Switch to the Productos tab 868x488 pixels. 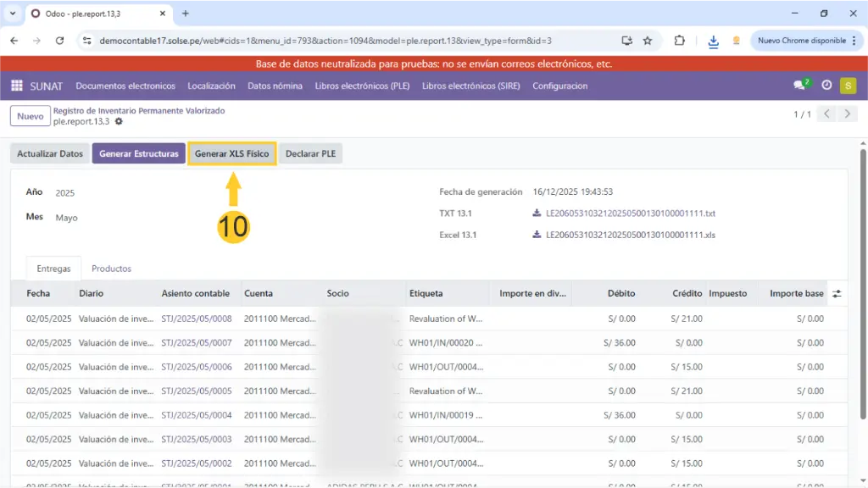pos(111,269)
